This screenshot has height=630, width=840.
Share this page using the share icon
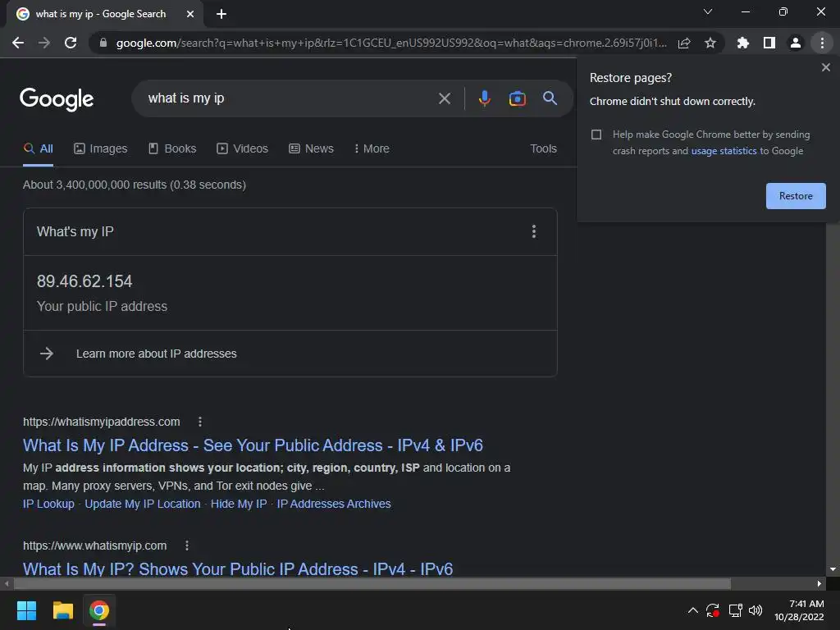tap(684, 43)
